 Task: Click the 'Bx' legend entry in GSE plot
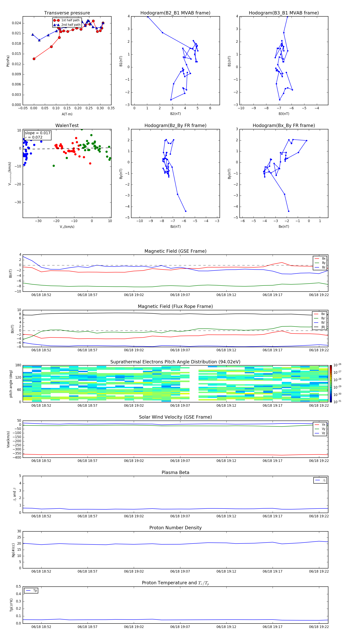coord(320,259)
